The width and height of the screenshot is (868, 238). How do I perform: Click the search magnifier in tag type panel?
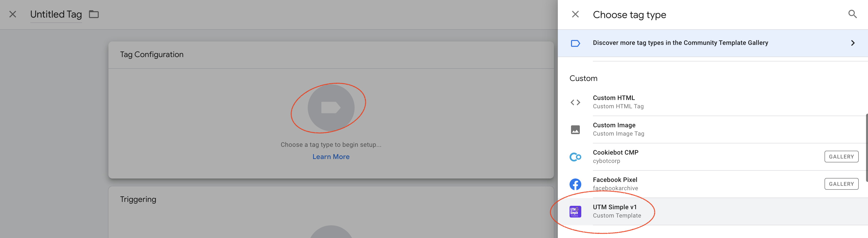(852, 14)
